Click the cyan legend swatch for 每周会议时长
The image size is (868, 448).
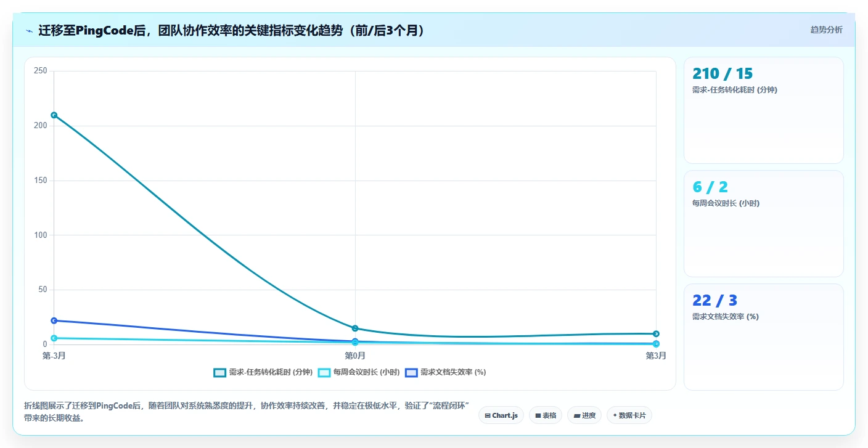click(x=324, y=372)
